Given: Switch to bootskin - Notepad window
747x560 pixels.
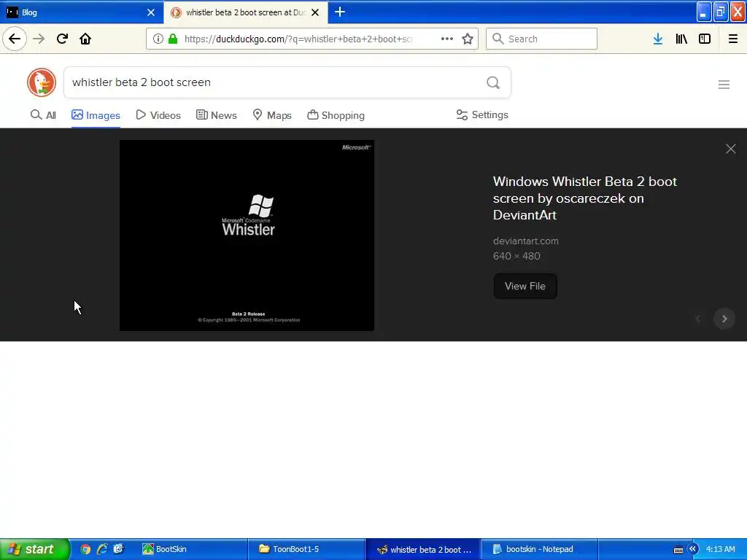Looking at the screenshot, I should [540, 549].
